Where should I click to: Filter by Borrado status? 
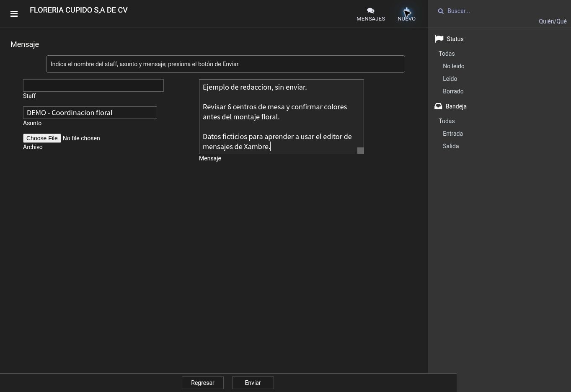click(453, 91)
